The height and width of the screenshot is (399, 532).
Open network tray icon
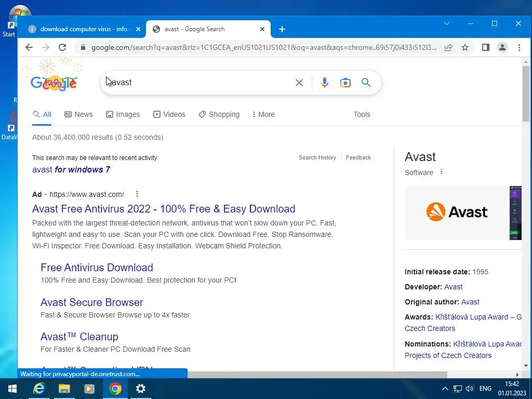pyautogui.click(x=458, y=389)
